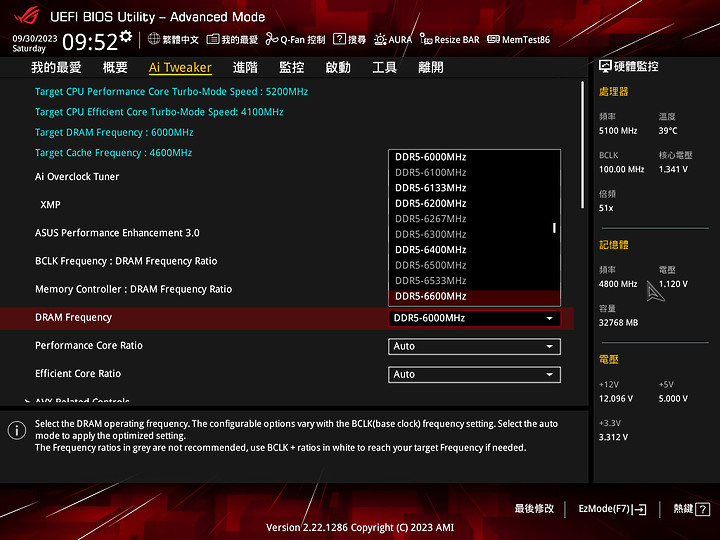Screen dimensions: 720x540
Task: Select DDR5-6267MHz option
Action: pos(474,219)
